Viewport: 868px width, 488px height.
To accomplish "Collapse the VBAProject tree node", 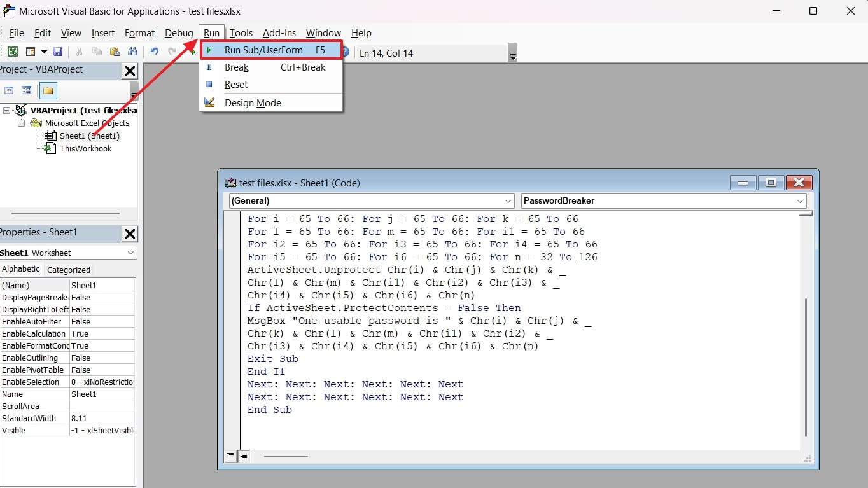I will click(6, 110).
